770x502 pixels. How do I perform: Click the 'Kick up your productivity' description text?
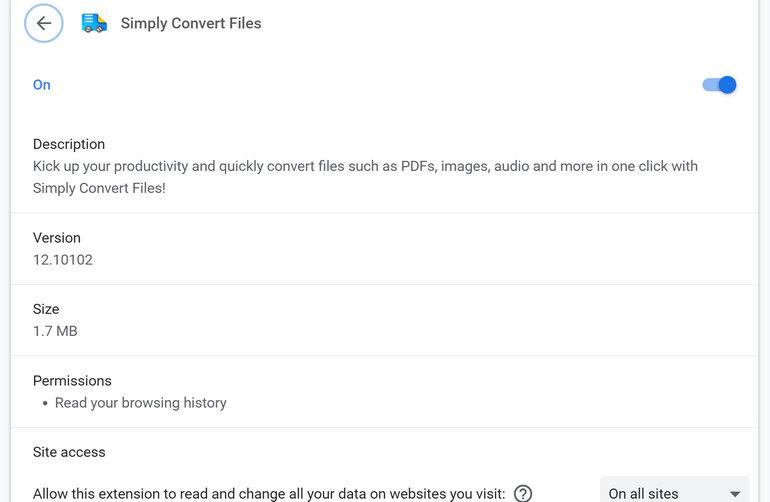click(365, 166)
